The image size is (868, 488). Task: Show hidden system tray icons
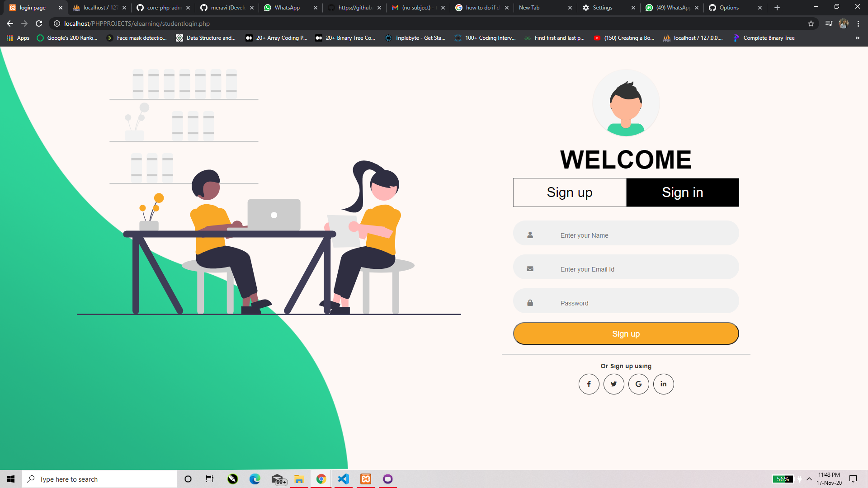(809, 479)
